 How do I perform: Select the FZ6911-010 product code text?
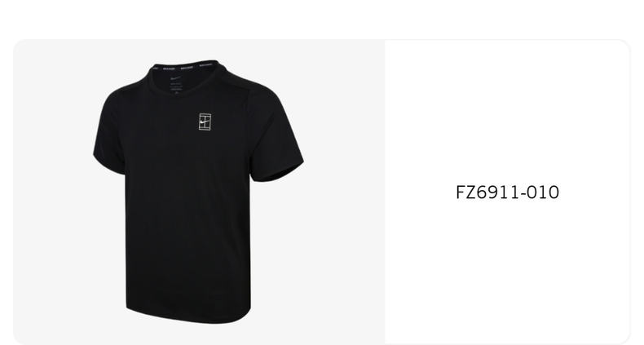pyautogui.click(x=507, y=192)
